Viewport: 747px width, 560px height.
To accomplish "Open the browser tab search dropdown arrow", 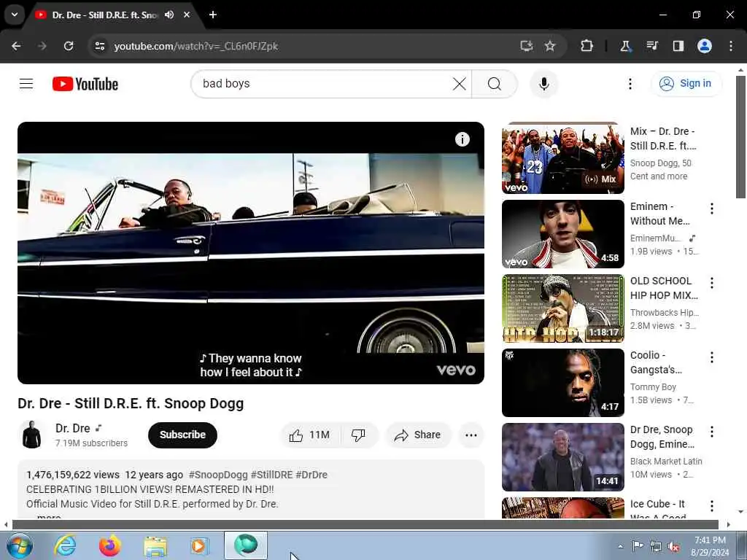I will [15, 15].
